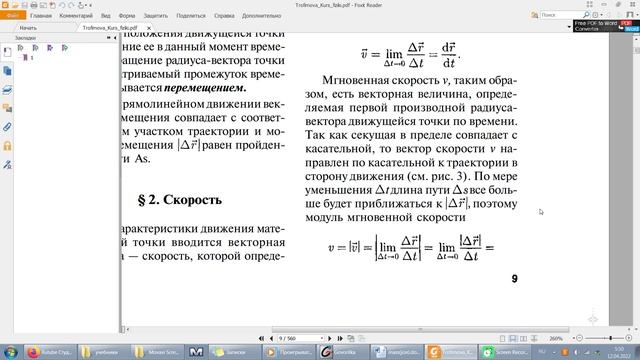This screenshot has height=360, width=640.
Task: Select bookmark item 1 in the tree
Action: coord(28,58)
